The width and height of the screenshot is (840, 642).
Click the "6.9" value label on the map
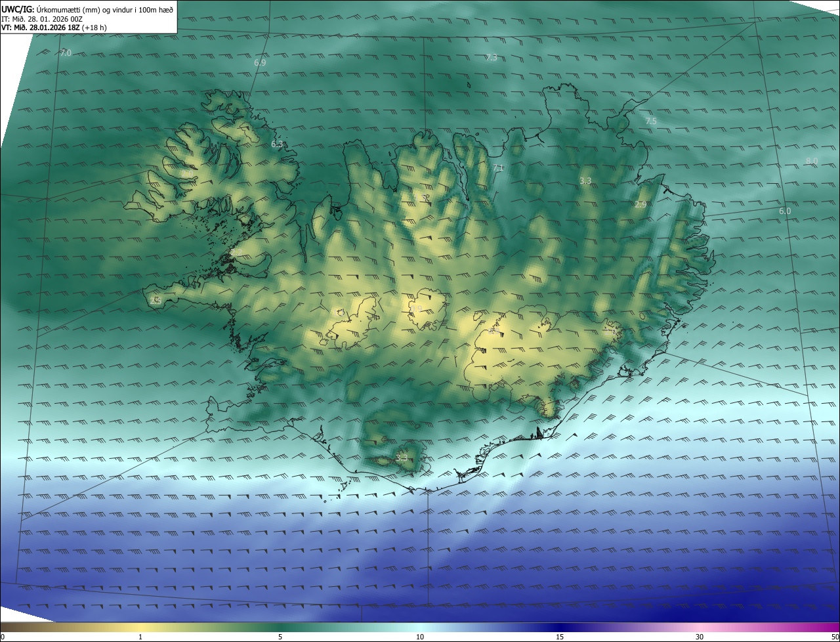[260, 62]
